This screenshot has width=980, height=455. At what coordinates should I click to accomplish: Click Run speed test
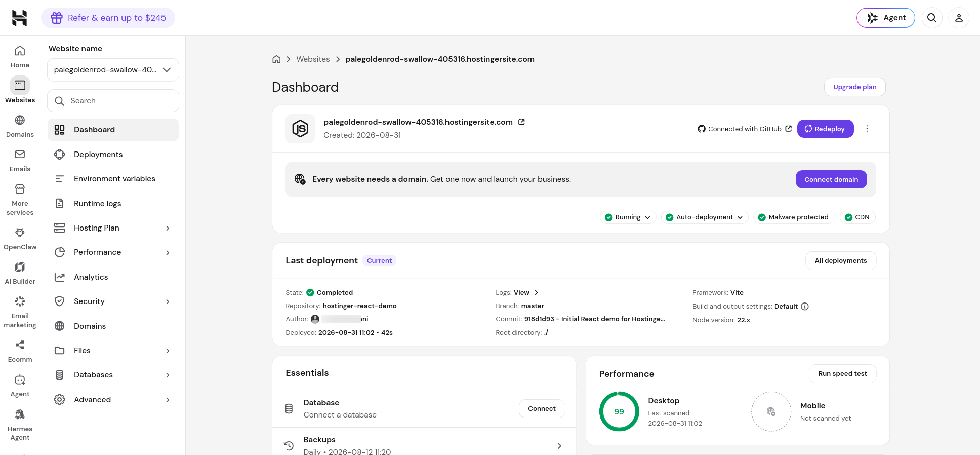842,373
